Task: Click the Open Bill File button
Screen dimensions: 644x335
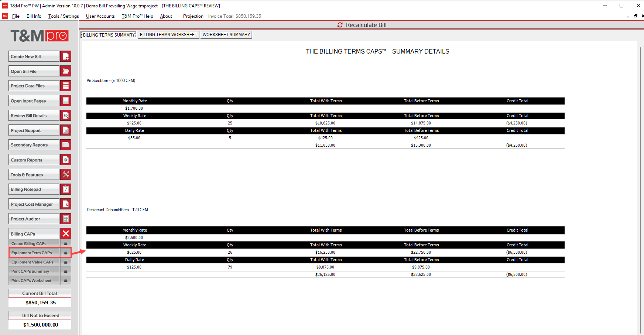Action: (x=34, y=71)
